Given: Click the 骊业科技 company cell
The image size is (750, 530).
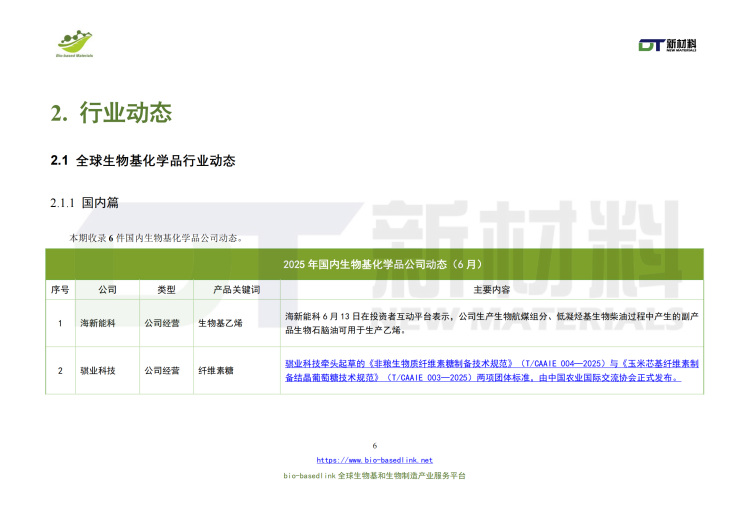Looking at the screenshot, I should click(x=100, y=371).
